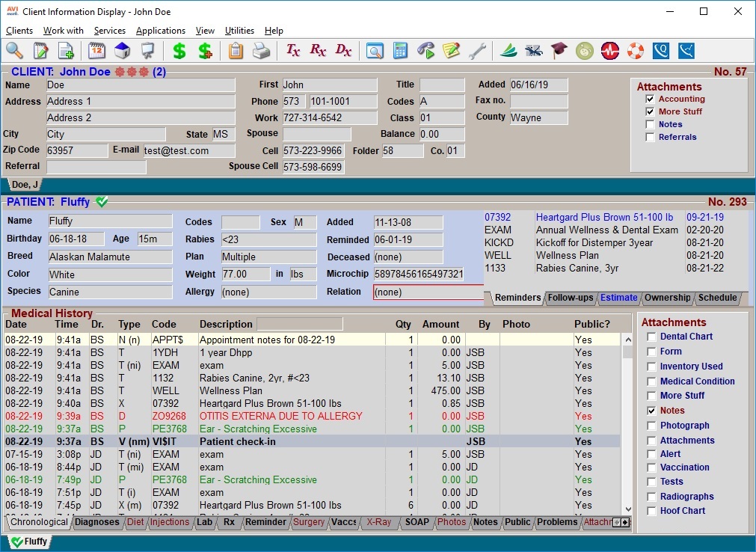Enable the Vaccination attachment checkbox
Viewport: 756px width, 552px height.
point(652,467)
